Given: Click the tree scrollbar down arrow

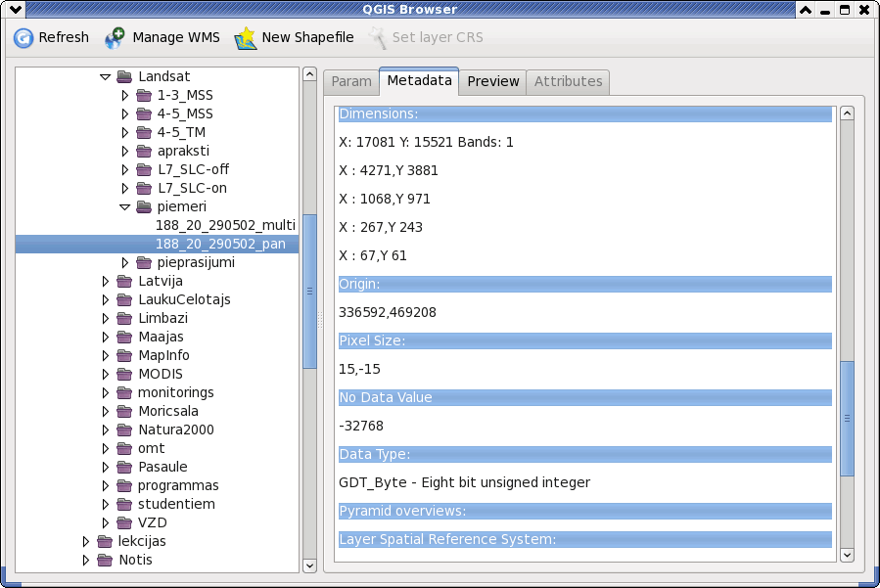Looking at the screenshot, I should click(x=309, y=565).
